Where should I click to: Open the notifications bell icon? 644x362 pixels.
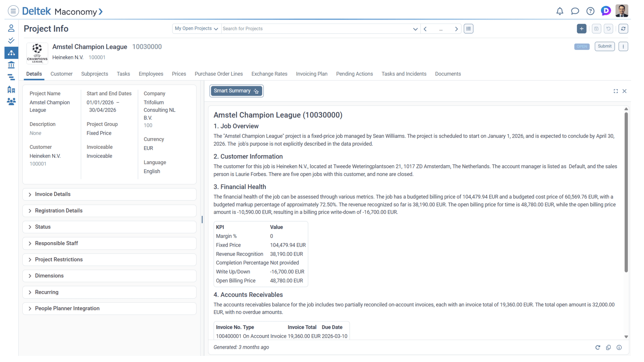(560, 11)
